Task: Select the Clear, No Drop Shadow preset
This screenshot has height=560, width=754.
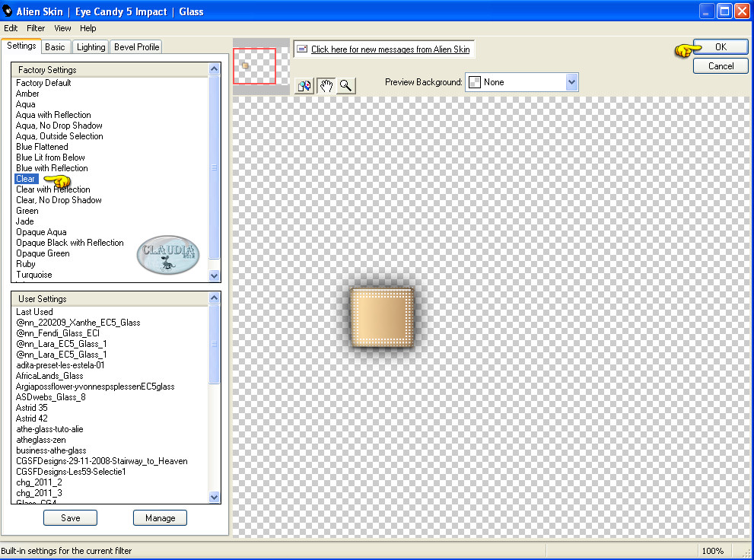Action: click(59, 200)
